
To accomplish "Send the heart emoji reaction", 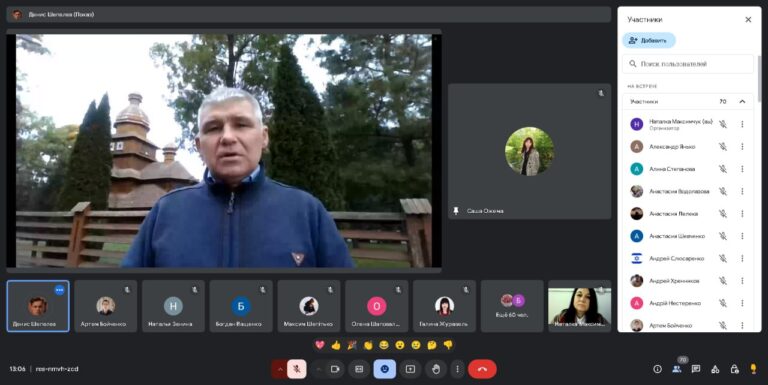I will (x=320, y=345).
